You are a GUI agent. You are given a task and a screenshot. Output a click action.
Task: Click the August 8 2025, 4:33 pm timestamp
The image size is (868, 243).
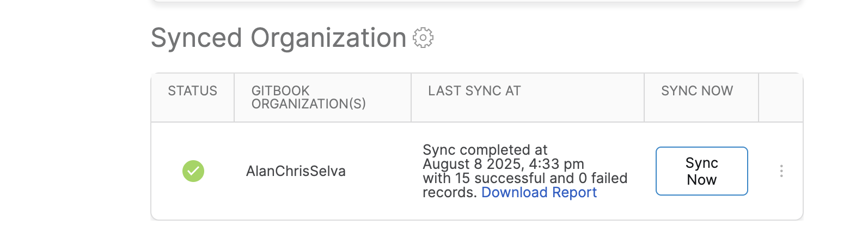coord(503,164)
